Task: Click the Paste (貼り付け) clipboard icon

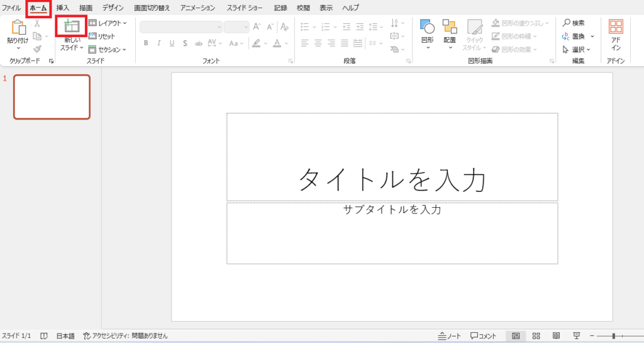Action: click(x=18, y=27)
